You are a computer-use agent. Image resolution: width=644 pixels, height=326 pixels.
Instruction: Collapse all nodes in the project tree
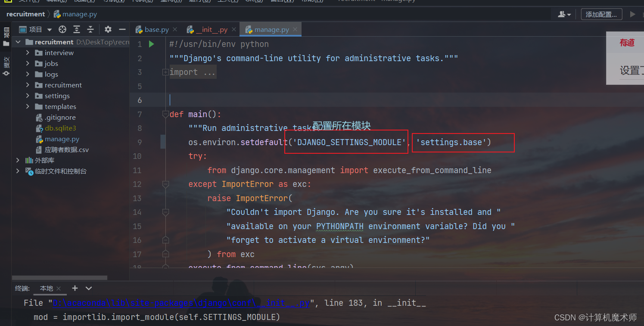coord(90,29)
